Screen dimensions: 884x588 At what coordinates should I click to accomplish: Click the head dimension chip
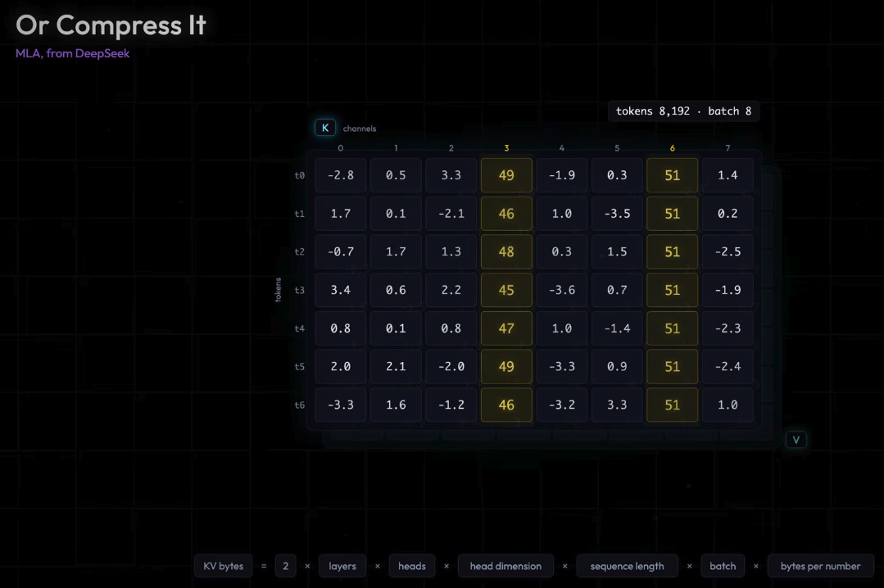click(x=505, y=566)
